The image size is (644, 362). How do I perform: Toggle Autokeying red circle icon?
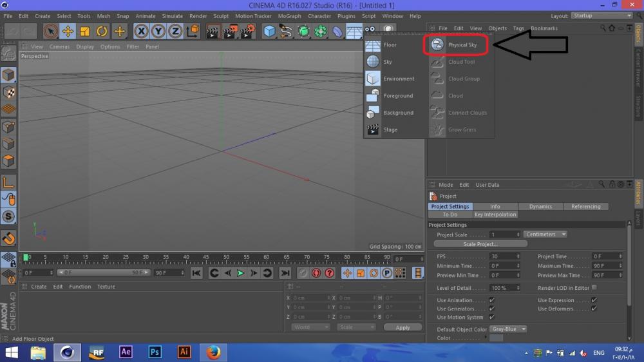tap(316, 273)
